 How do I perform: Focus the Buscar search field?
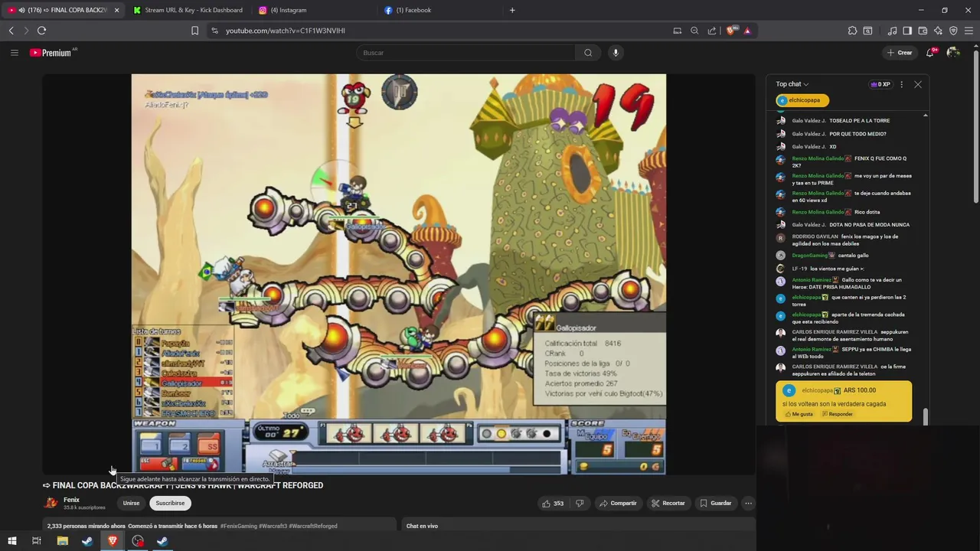point(465,53)
